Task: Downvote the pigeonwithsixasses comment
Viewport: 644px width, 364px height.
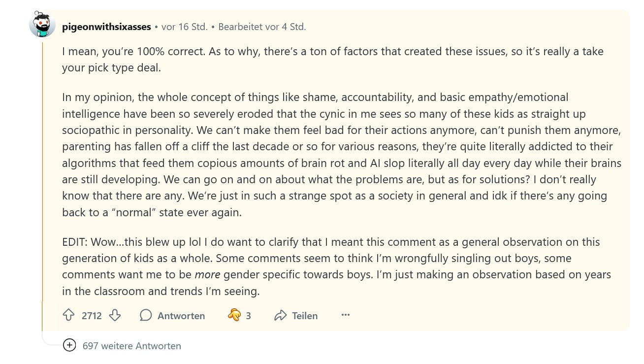Action: click(x=115, y=316)
